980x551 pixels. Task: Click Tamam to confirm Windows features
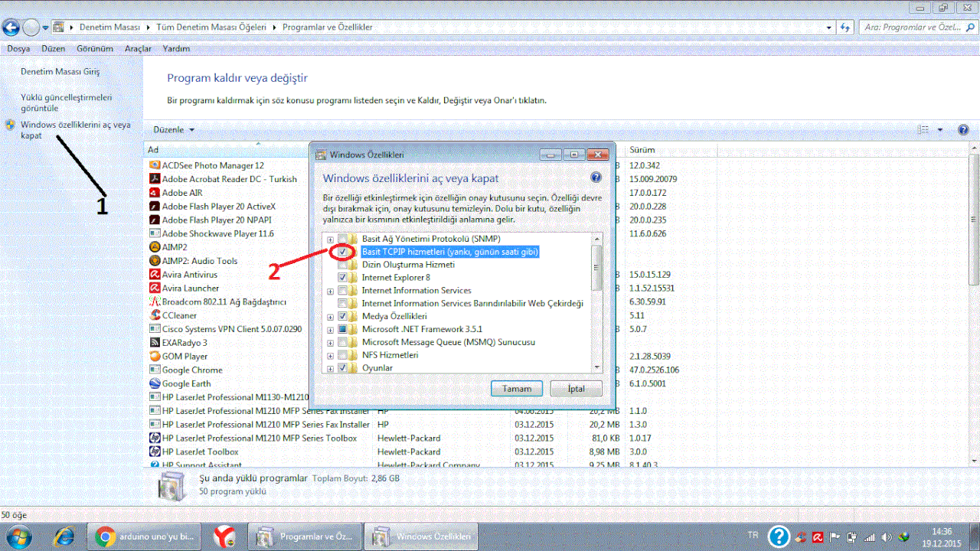click(x=517, y=389)
